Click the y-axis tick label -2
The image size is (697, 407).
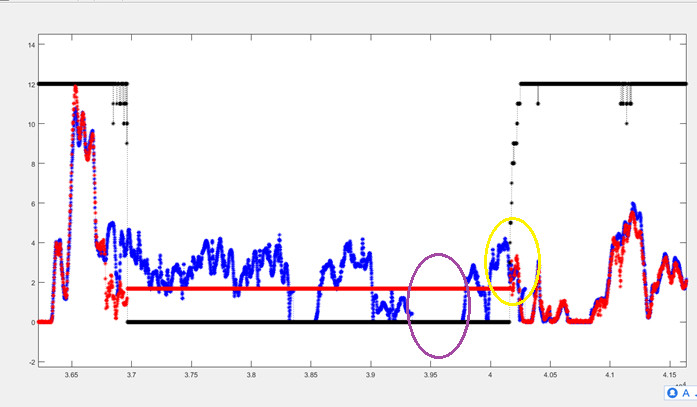coord(30,362)
